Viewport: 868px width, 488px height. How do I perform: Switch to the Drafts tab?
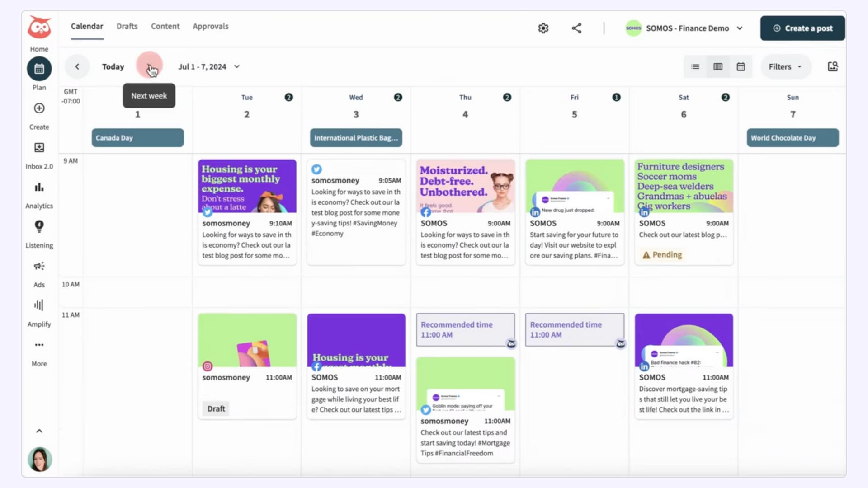(127, 26)
